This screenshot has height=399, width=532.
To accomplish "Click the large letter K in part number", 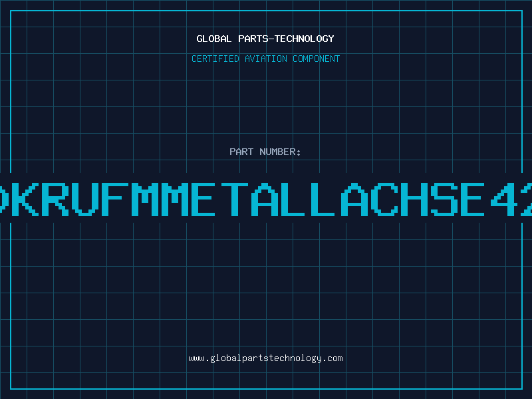I will (x=25, y=199).
